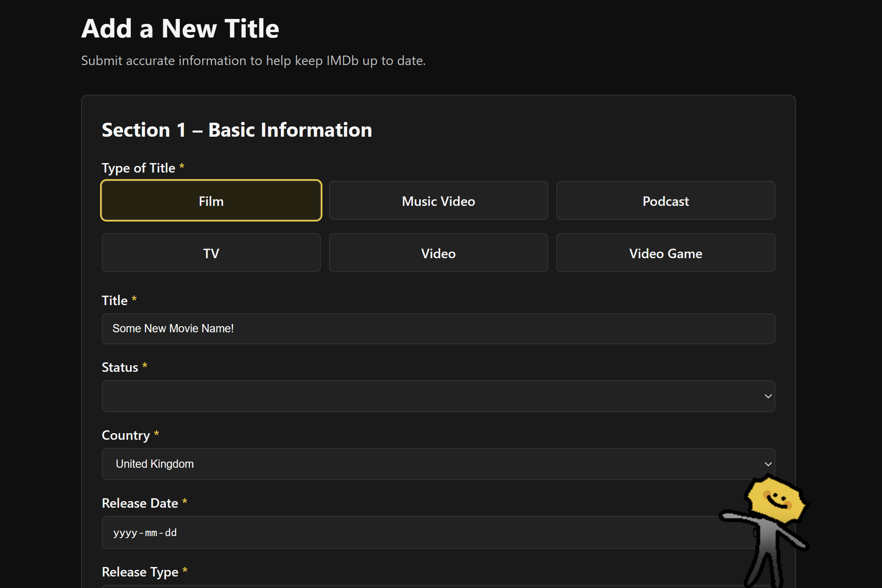Image resolution: width=882 pixels, height=588 pixels.
Task: Choose Music Video as title type
Action: coord(438,201)
